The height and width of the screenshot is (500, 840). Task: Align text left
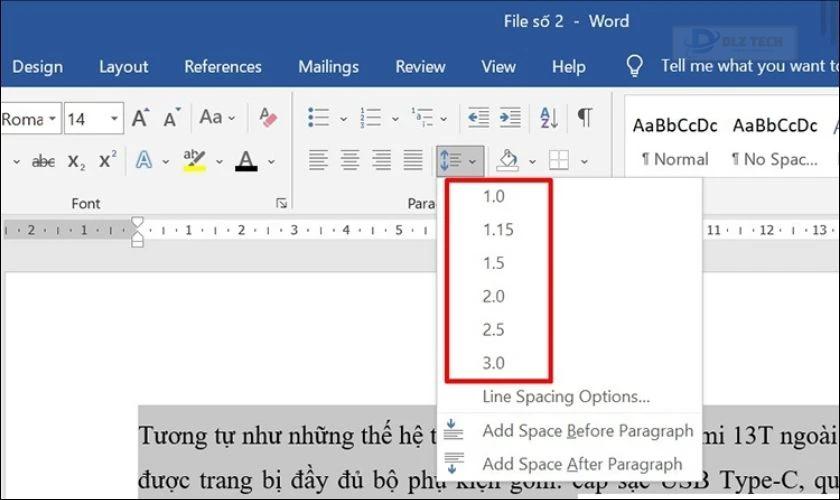[318, 160]
